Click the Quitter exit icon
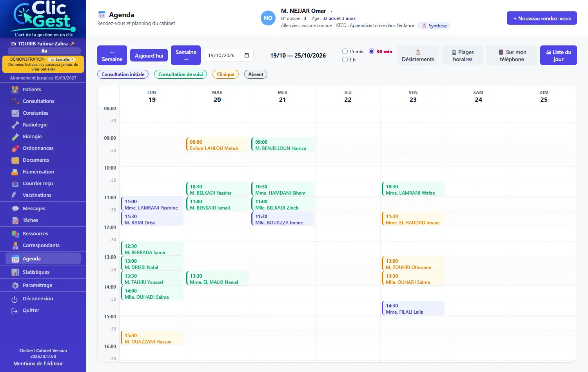Image resolution: width=588 pixels, height=372 pixels. click(x=15, y=311)
